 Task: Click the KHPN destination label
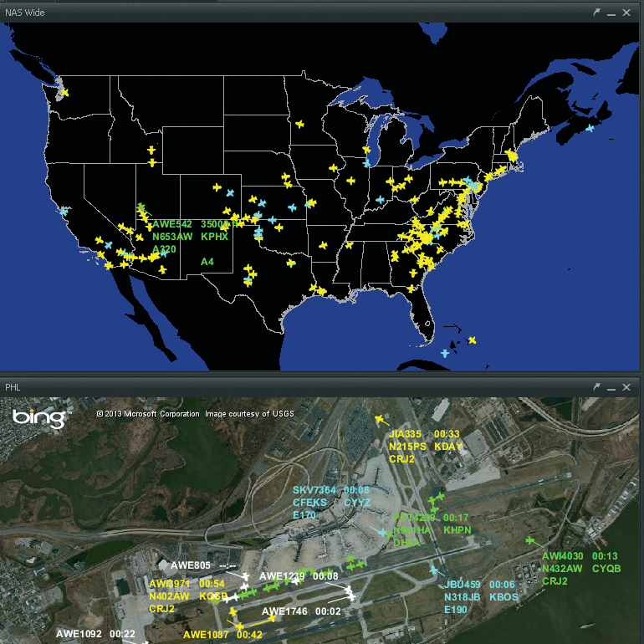pyautogui.click(x=457, y=530)
